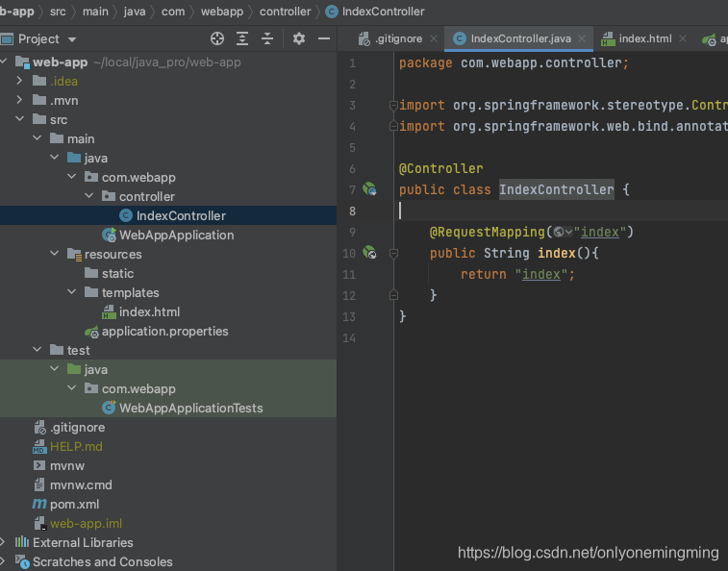Switch to the index.html editor tab

tap(645, 38)
